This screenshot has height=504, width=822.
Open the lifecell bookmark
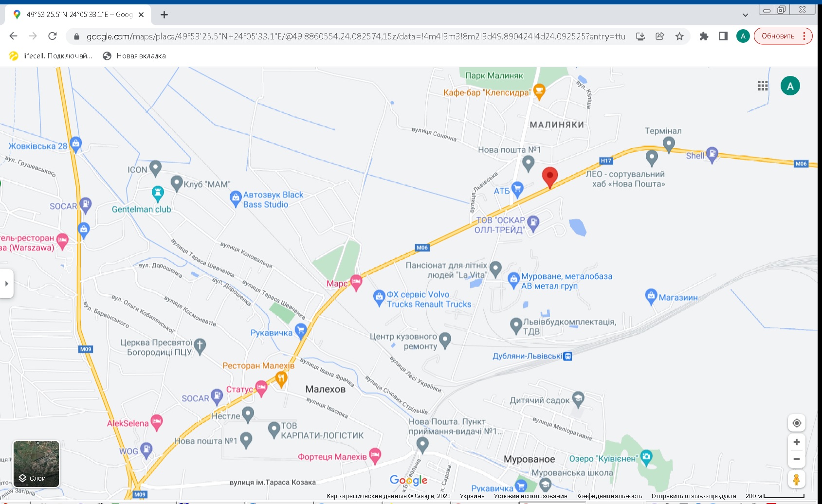tap(51, 56)
